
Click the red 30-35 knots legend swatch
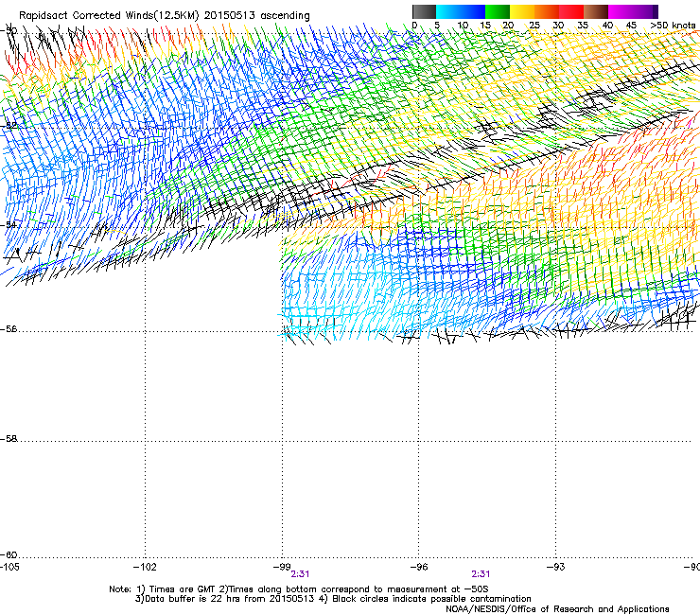point(571,11)
